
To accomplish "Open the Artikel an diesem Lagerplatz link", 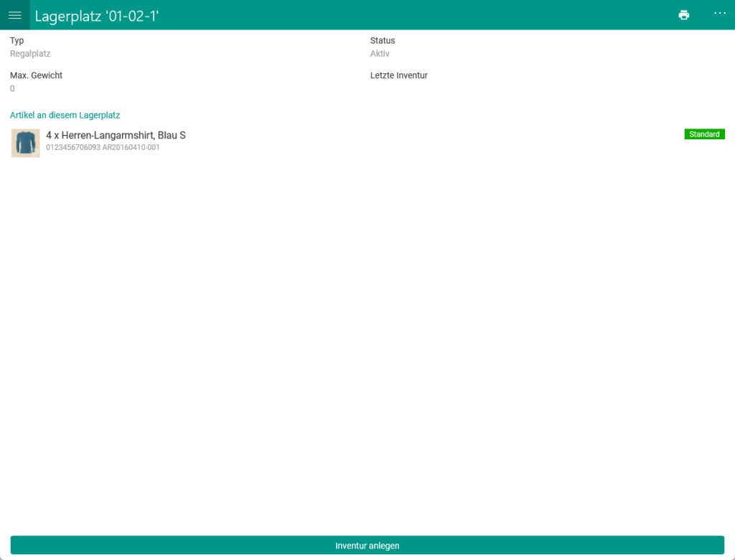I will point(65,115).
